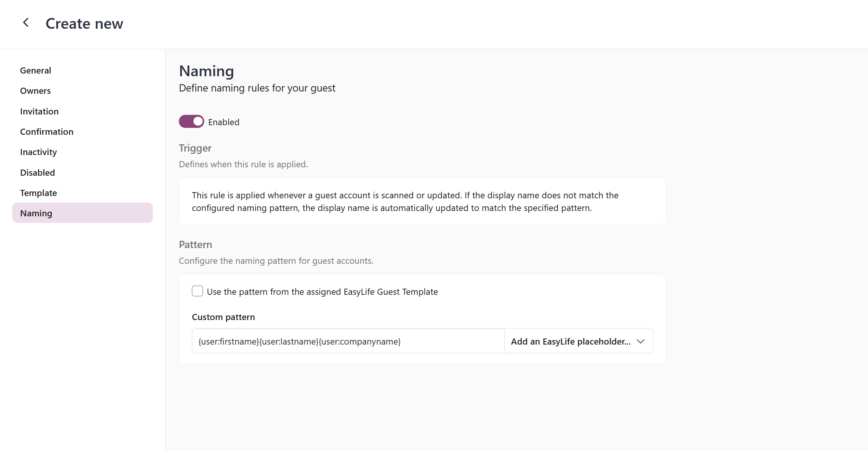Open the Confirmation section
Image resolution: width=868 pixels, height=451 pixels.
[x=47, y=132]
